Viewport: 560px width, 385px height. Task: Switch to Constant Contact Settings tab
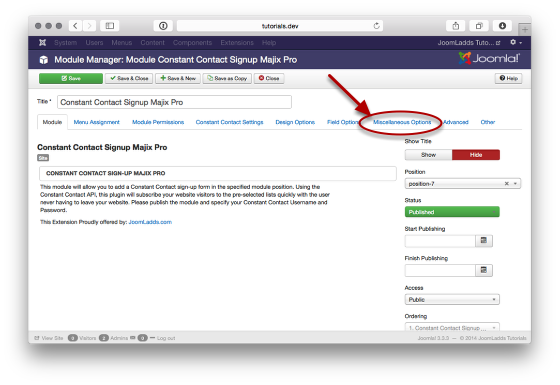pyautogui.click(x=229, y=122)
